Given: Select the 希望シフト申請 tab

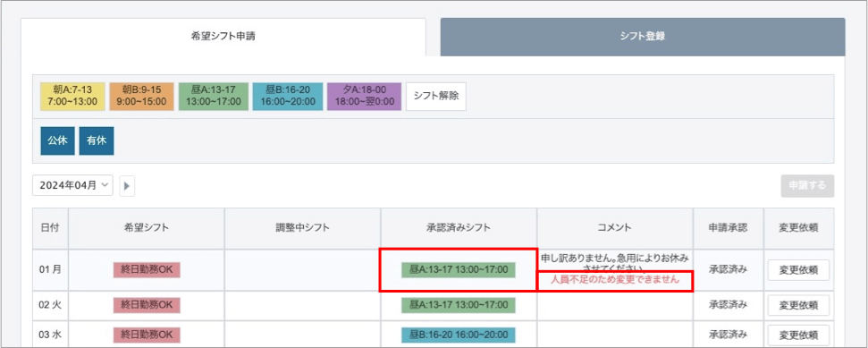Looking at the screenshot, I should click(x=223, y=37).
